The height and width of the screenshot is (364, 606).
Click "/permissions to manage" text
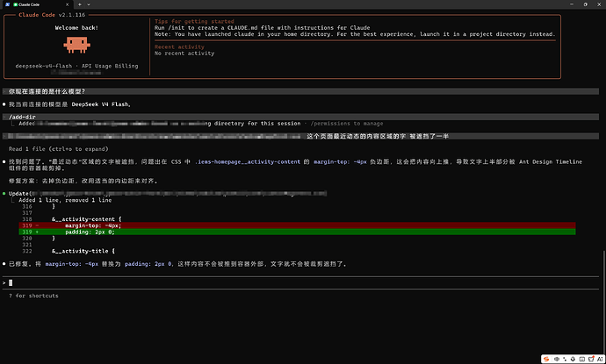click(347, 124)
